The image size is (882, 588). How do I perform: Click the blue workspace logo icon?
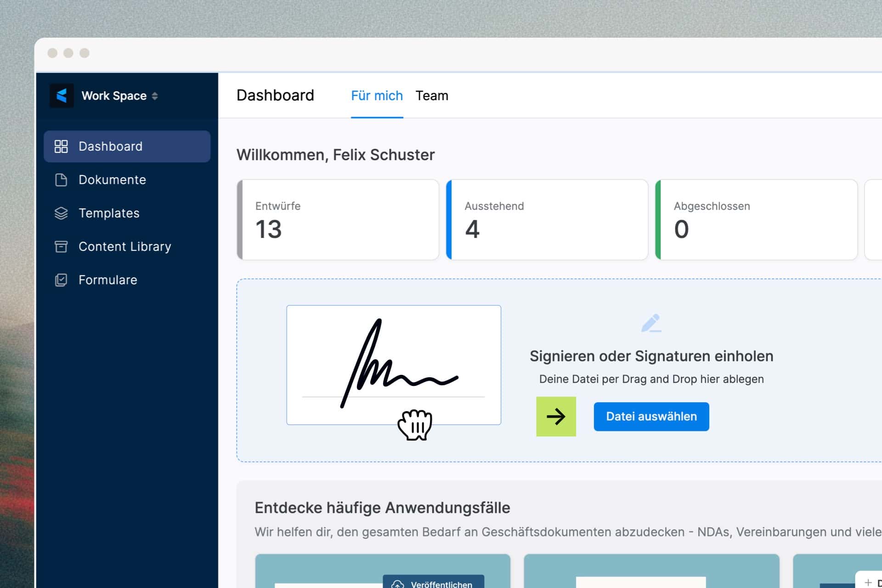point(62,96)
